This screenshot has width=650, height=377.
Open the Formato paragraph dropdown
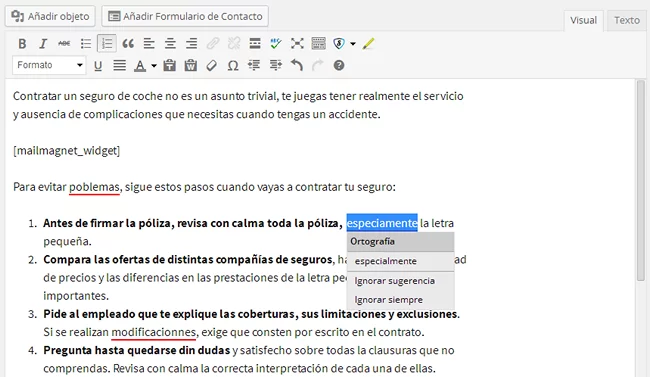coord(50,65)
